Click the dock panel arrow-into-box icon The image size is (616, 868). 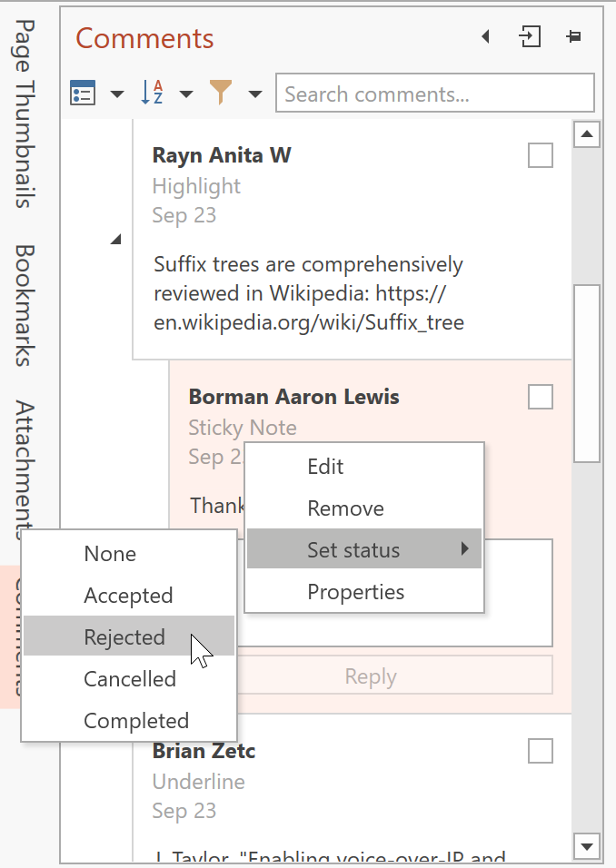coord(530,37)
